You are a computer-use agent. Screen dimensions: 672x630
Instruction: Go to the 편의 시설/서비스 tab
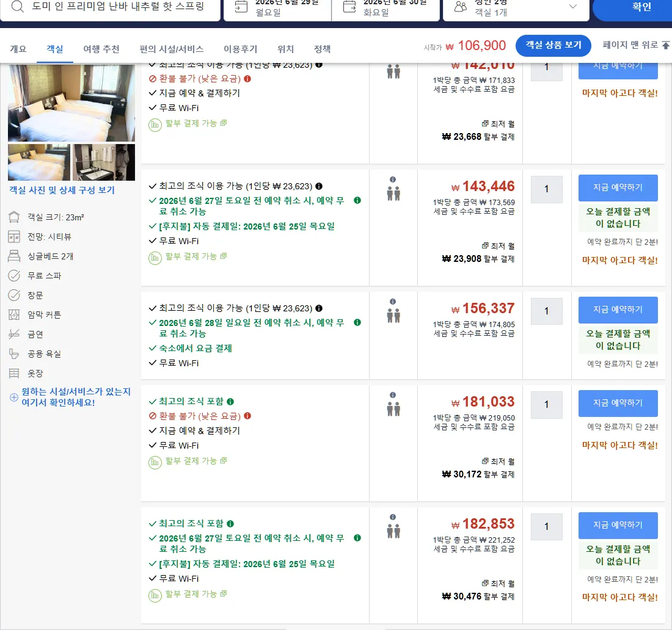pyautogui.click(x=172, y=49)
